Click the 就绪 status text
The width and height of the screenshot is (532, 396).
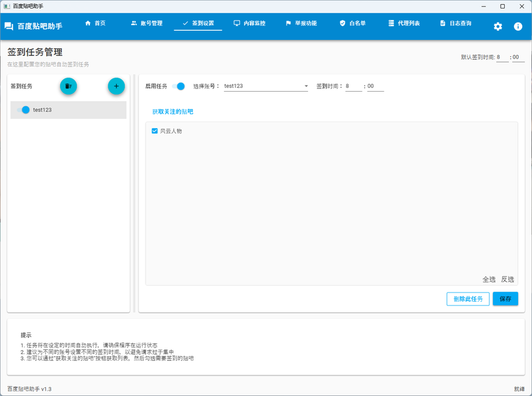tap(519, 389)
